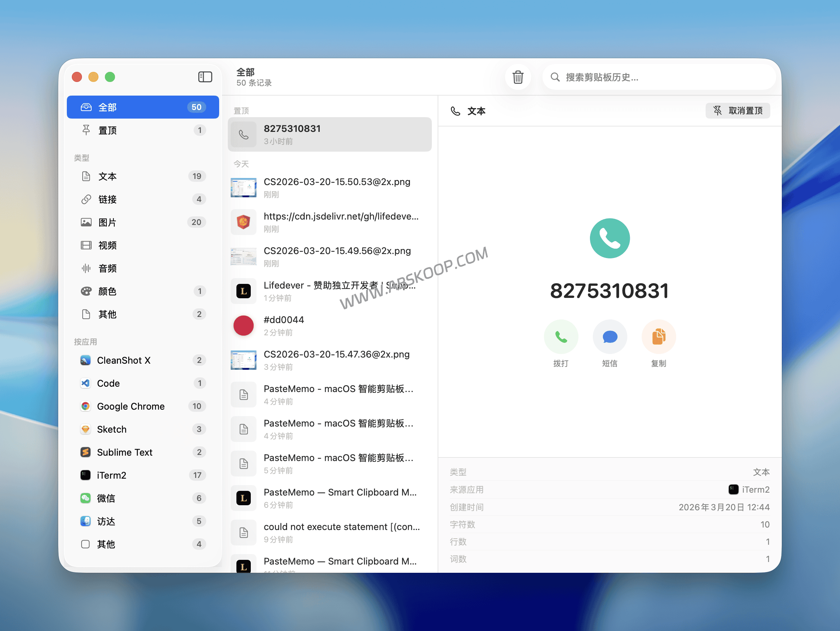Select the 链接 links filter
The height and width of the screenshot is (631, 840).
[107, 199]
